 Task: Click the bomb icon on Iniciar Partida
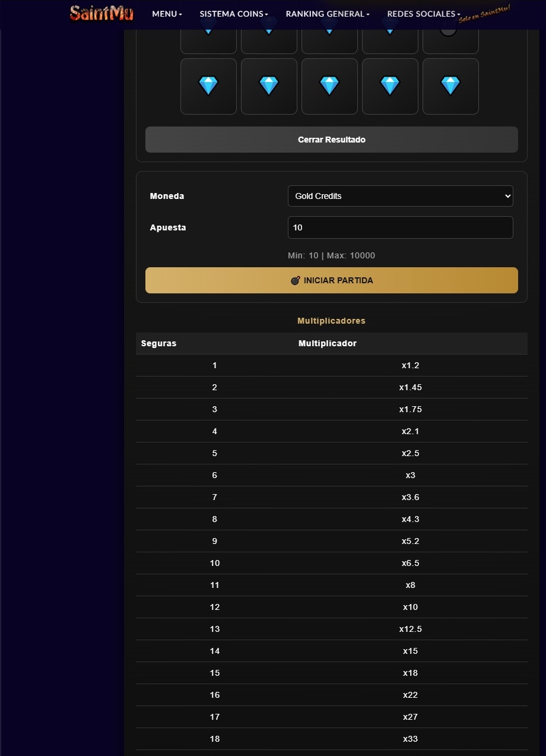click(295, 280)
